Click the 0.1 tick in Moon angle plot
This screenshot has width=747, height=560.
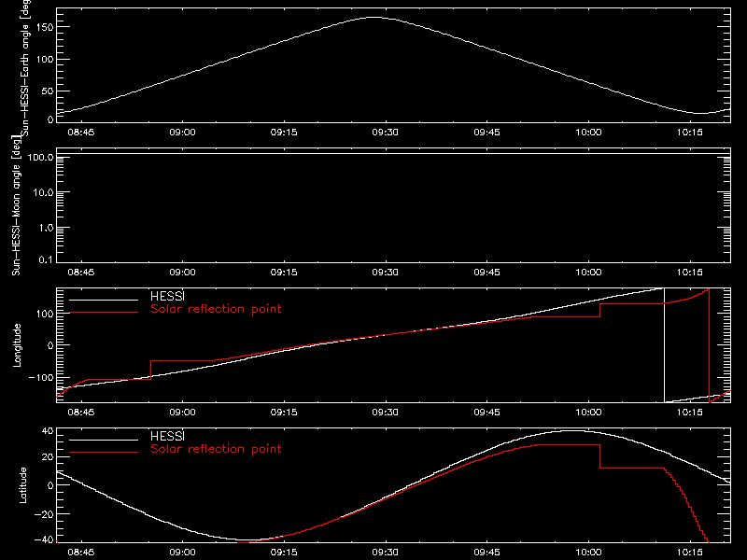[x=46, y=259]
